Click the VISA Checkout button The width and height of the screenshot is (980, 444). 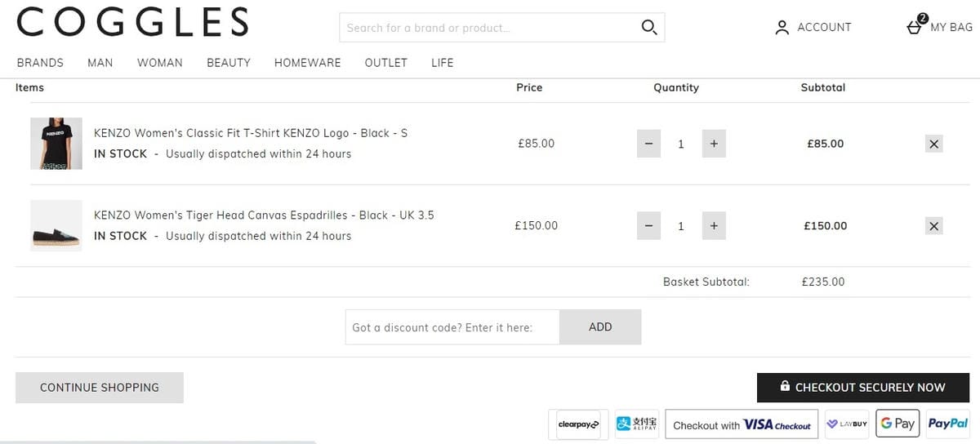(742, 424)
